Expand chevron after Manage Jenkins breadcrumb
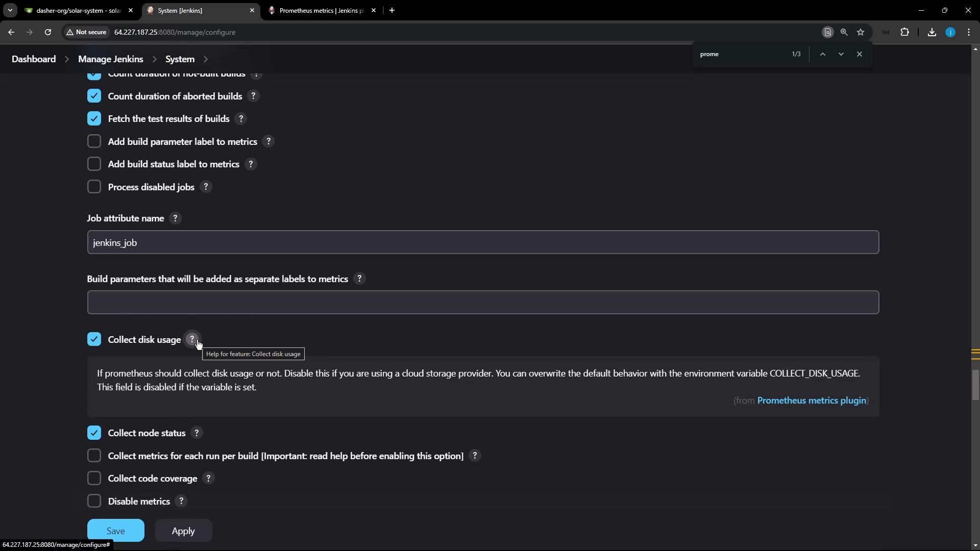Image resolution: width=980 pixels, height=551 pixels. coord(154,59)
